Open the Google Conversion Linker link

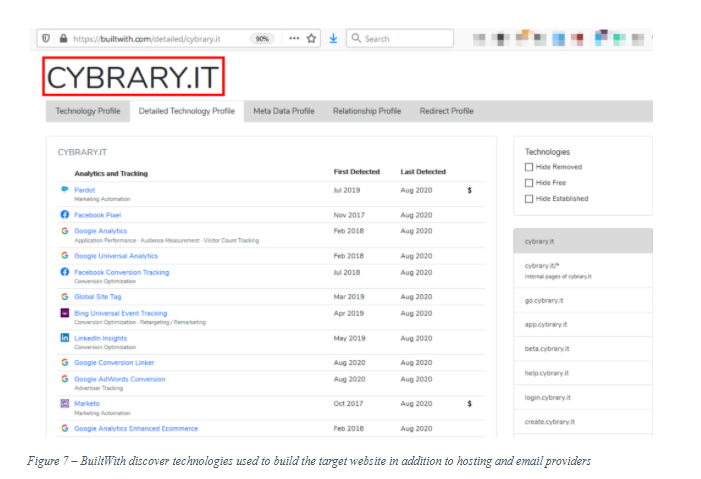114,362
